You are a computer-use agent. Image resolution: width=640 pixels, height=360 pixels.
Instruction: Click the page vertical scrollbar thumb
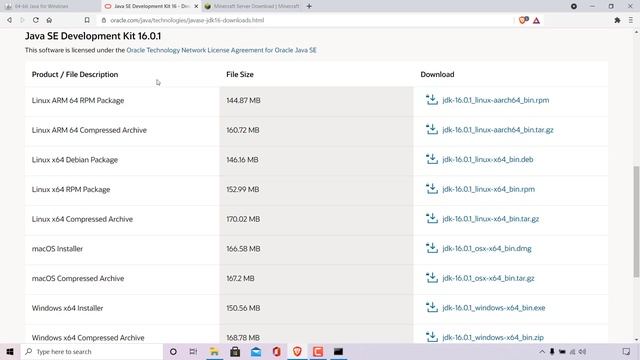point(636,222)
